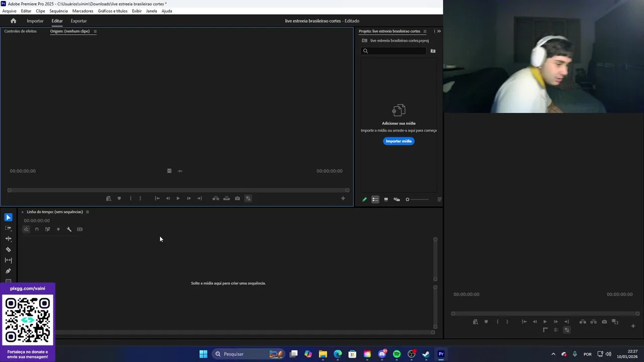Click the Lift button in the Program monitor
The image size is (644, 362).
(x=583, y=322)
